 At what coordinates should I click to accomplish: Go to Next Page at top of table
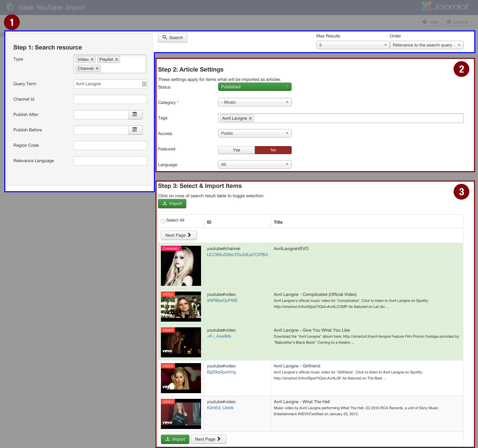pos(179,235)
